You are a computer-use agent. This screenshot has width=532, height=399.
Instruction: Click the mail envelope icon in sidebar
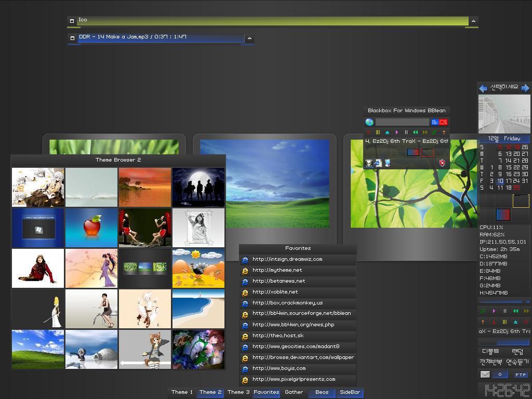click(485, 374)
